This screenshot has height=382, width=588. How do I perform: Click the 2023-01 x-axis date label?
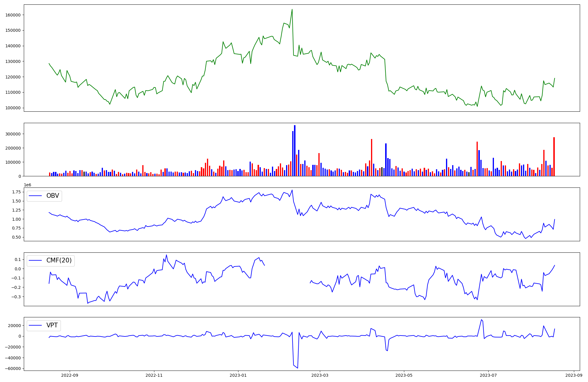tap(238, 375)
